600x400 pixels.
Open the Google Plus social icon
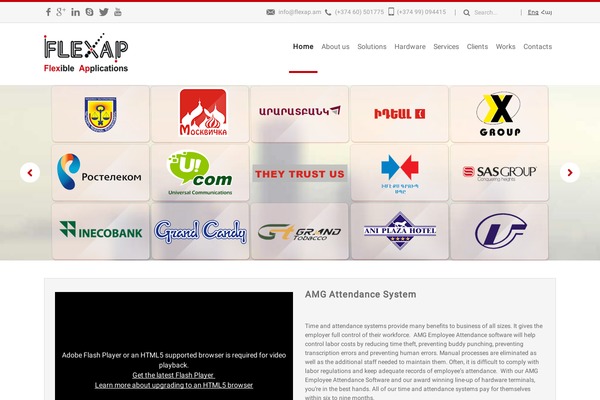[x=60, y=12]
